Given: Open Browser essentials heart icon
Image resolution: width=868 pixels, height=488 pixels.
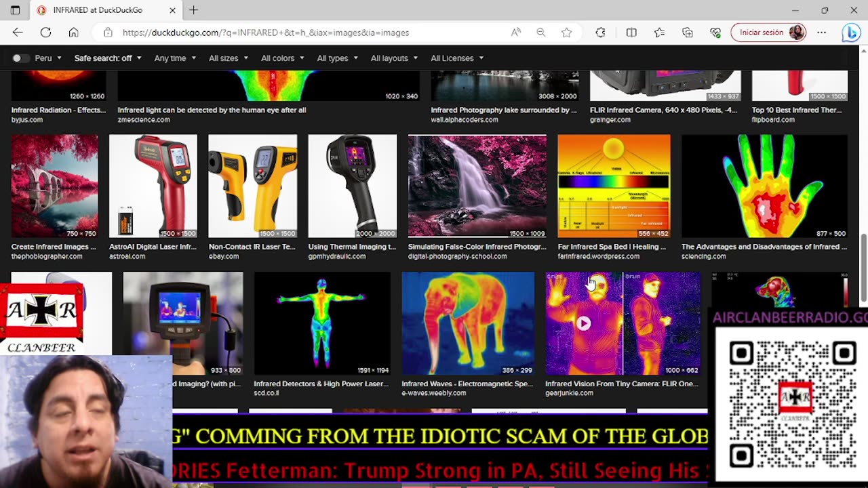Looking at the screenshot, I should (715, 33).
